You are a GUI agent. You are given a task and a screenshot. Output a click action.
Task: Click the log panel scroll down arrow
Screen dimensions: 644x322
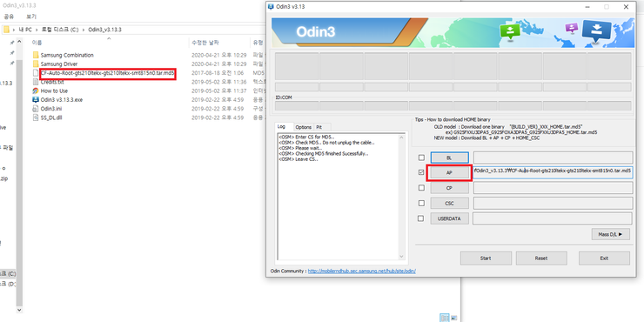tap(401, 256)
